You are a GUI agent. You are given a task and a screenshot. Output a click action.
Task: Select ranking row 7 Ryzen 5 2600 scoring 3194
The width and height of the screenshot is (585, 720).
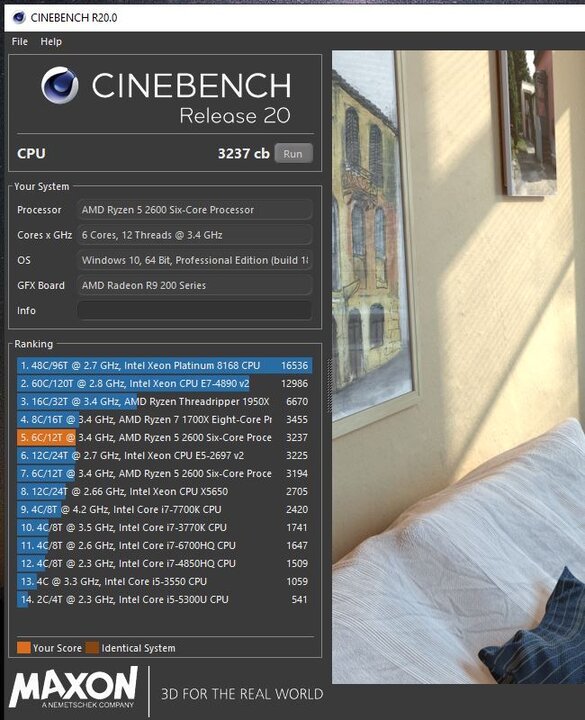(x=164, y=473)
